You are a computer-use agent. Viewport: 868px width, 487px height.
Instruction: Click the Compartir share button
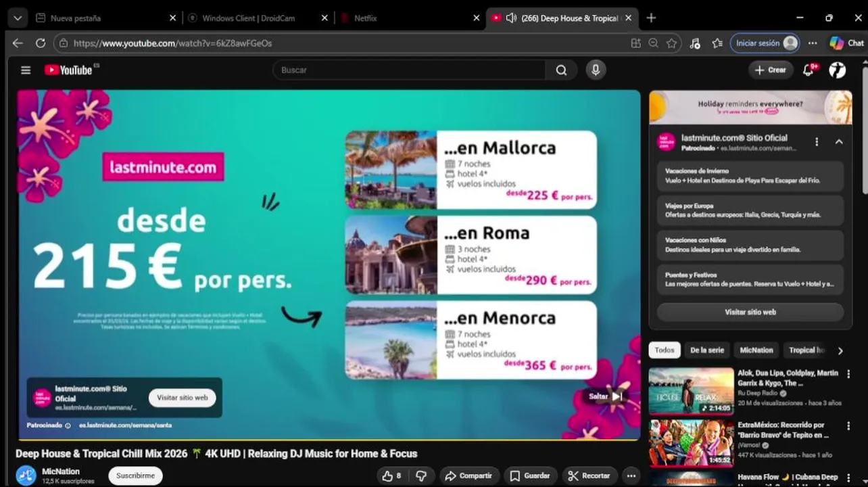469,476
